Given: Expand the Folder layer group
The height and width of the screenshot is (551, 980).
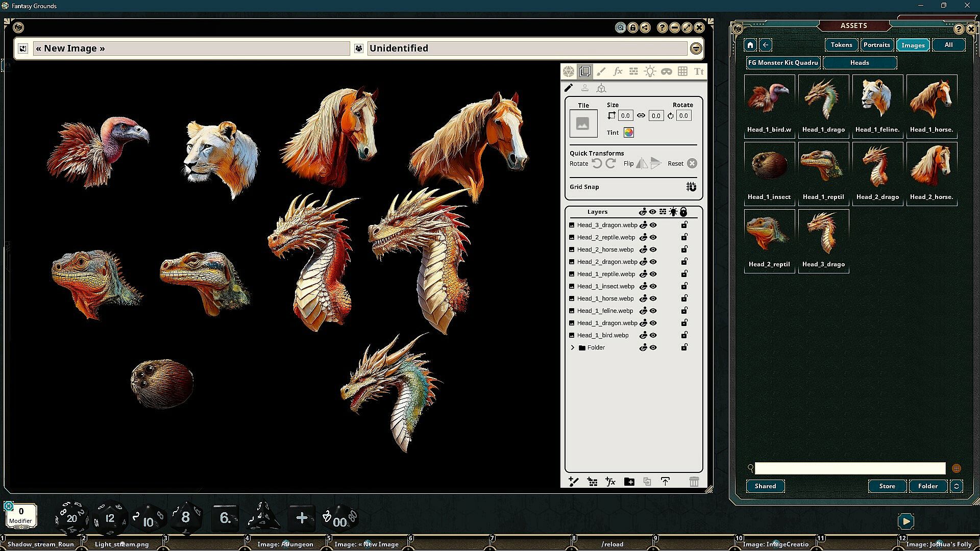Looking at the screenshot, I should (x=573, y=347).
